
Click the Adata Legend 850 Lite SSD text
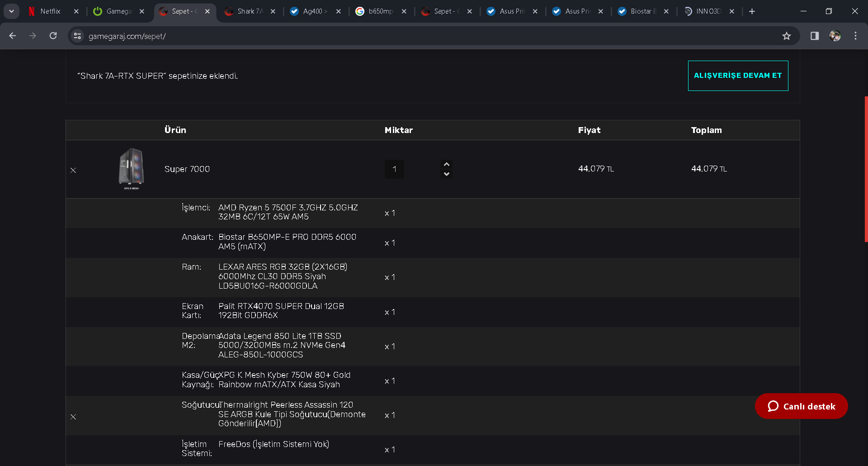[282, 345]
